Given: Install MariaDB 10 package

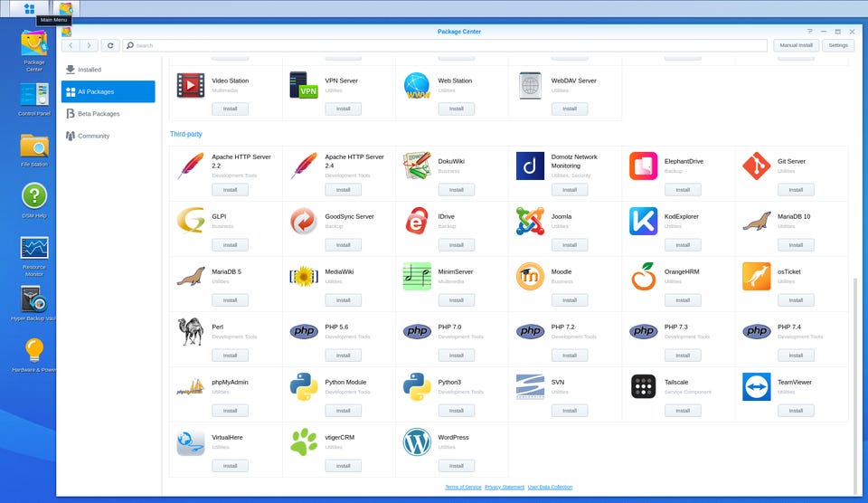Looking at the screenshot, I should tap(796, 245).
